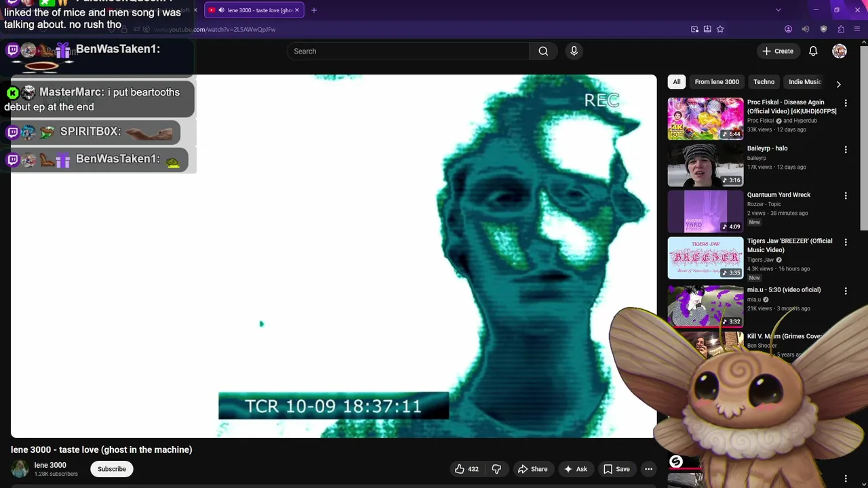Click the 'baileyrp' channel name
The image size is (868, 488).
(x=757, y=158)
